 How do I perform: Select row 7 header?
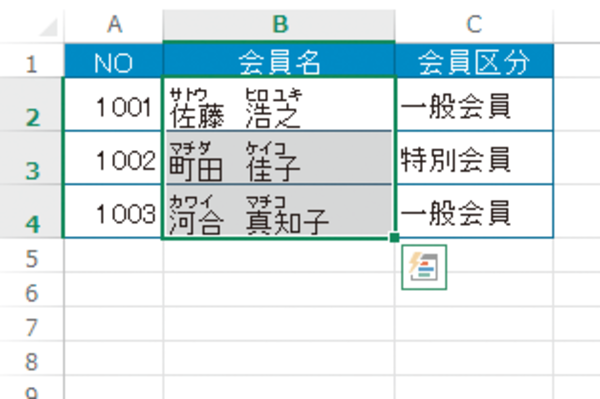click(32, 324)
